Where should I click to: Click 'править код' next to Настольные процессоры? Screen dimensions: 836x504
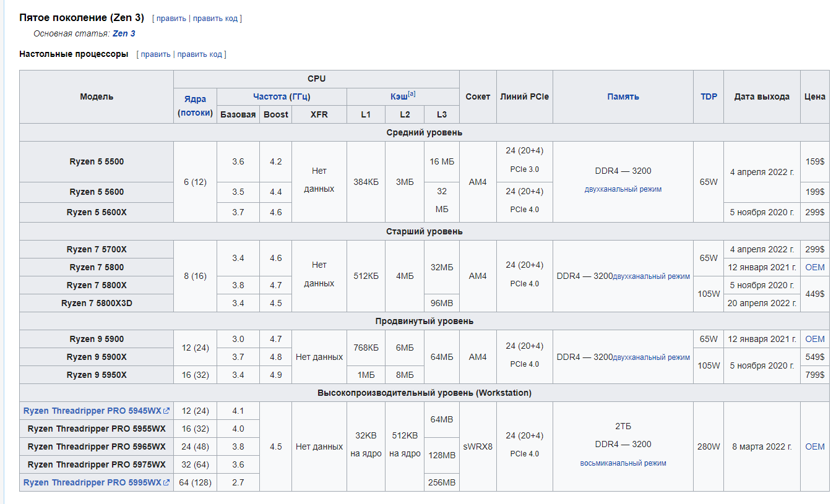point(200,54)
